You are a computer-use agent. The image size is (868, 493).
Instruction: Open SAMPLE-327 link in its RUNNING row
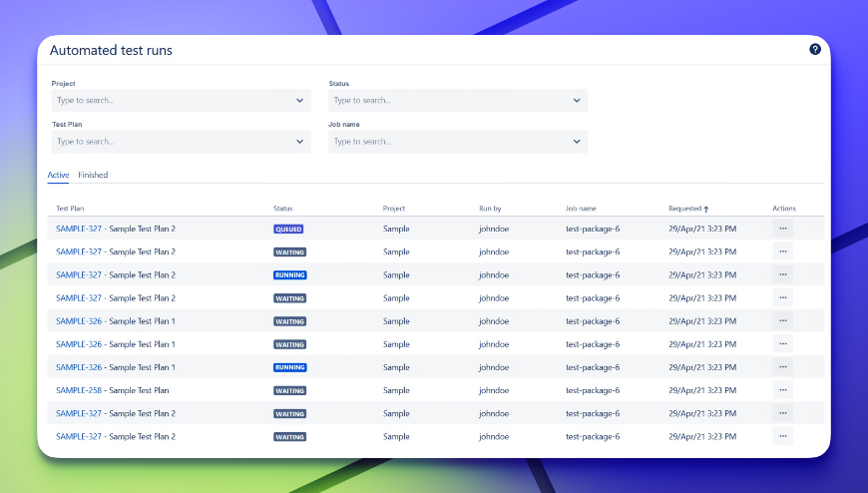pos(79,275)
